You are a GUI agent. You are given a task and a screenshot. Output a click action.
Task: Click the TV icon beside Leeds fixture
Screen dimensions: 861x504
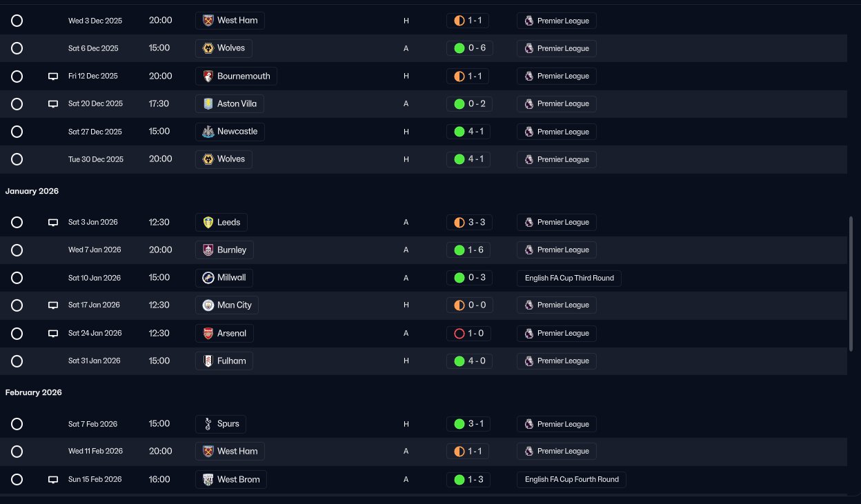pos(53,223)
